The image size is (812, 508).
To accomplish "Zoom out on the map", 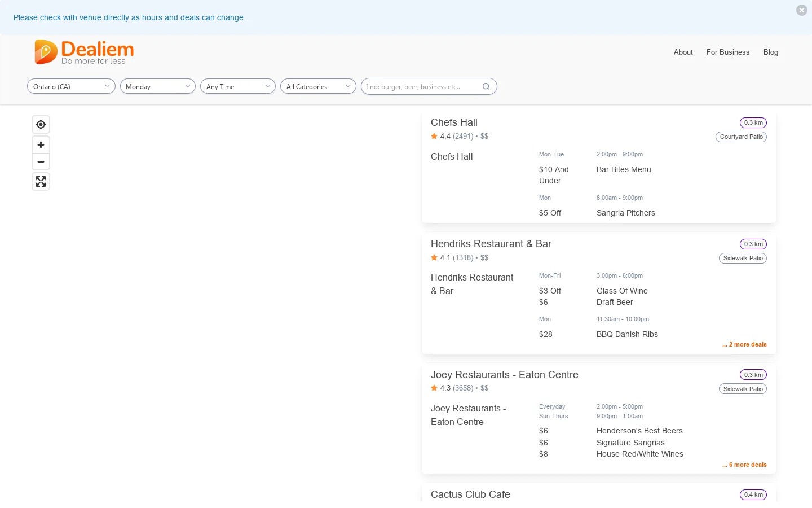I will (x=41, y=162).
